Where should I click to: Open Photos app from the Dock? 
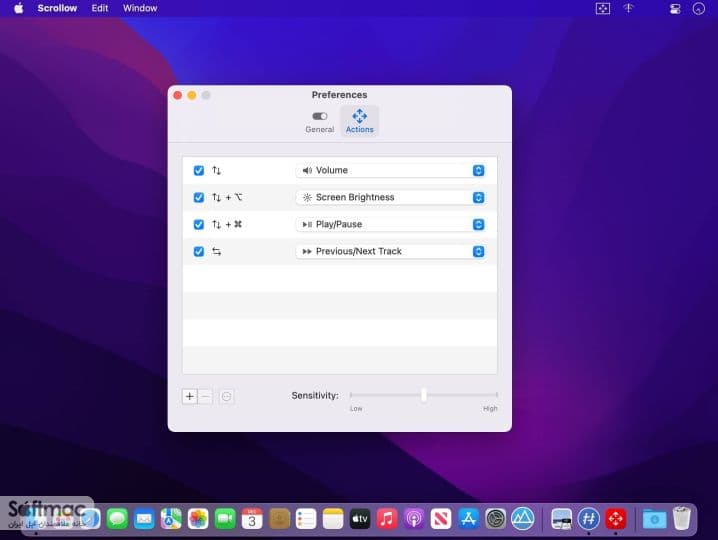(198, 519)
